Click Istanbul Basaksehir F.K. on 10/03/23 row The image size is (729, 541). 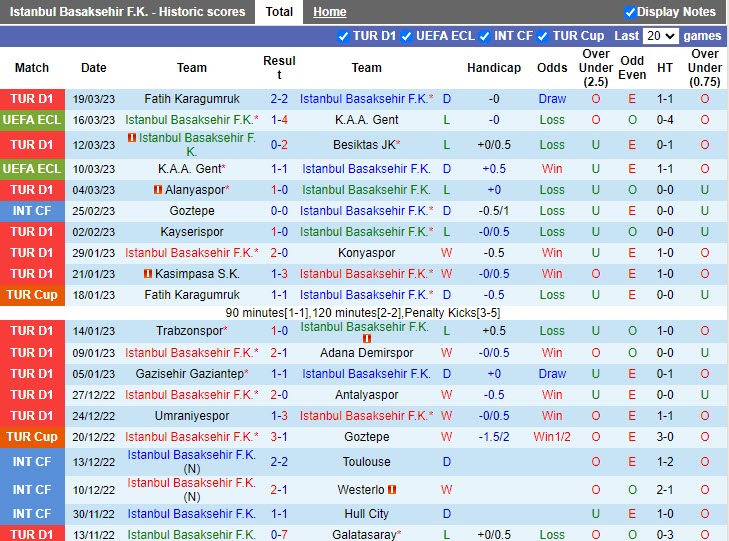point(366,169)
